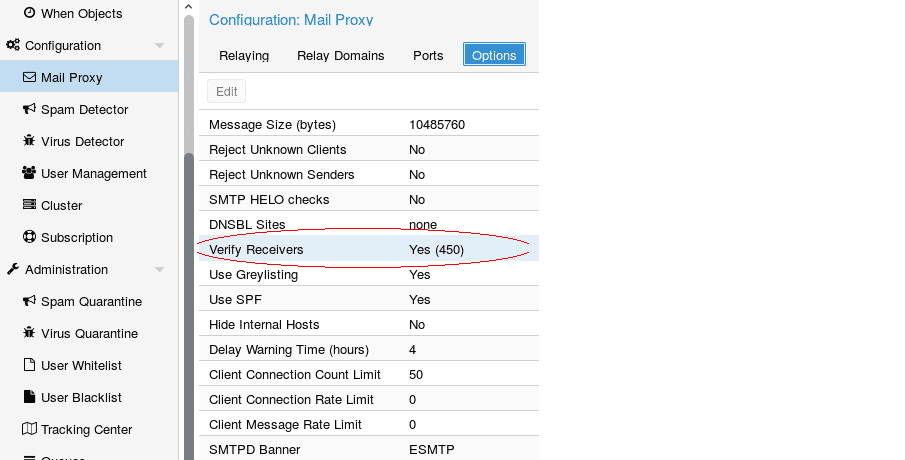Select the Options tab
The height and width of the screenshot is (460, 905).
coord(494,55)
